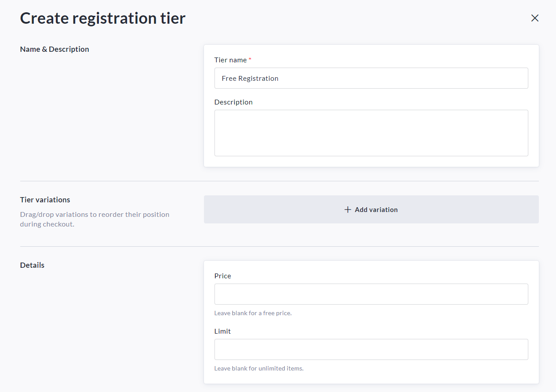Click the Drag/drop variations helper text
Image resolution: width=556 pixels, height=392 pixels.
[x=94, y=219]
